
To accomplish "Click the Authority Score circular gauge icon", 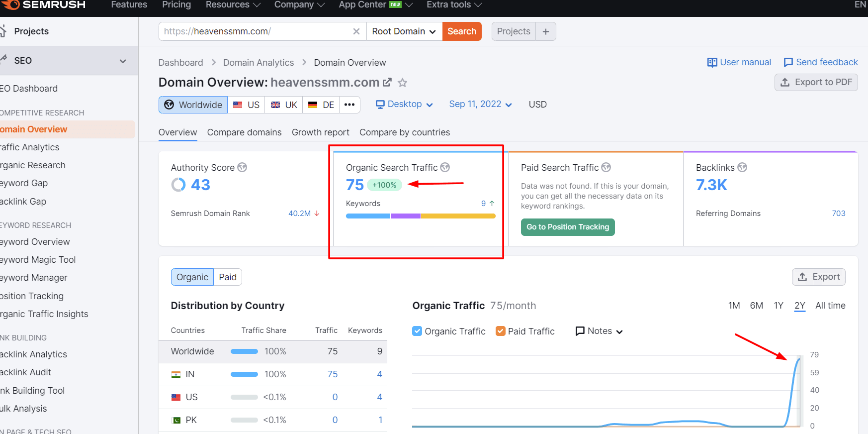I will pos(178,185).
